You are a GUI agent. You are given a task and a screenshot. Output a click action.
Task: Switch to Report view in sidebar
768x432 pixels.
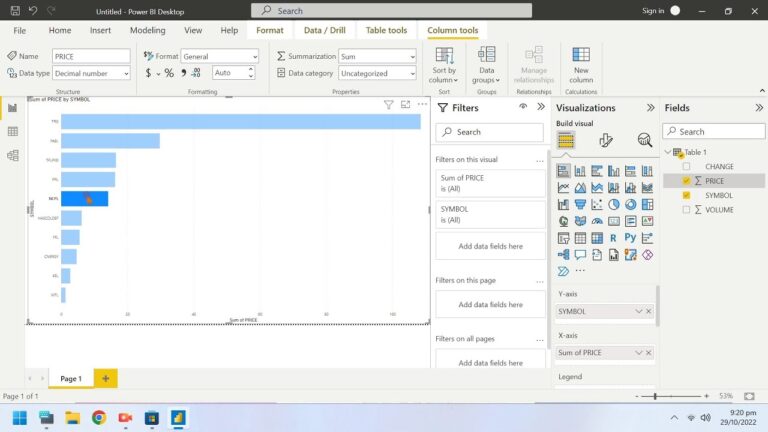[13, 108]
